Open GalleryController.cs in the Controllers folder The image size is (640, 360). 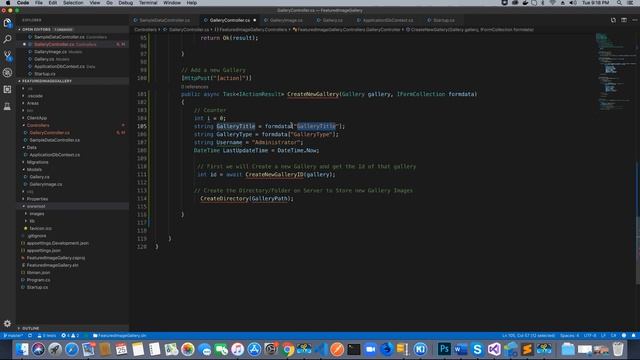(x=49, y=133)
